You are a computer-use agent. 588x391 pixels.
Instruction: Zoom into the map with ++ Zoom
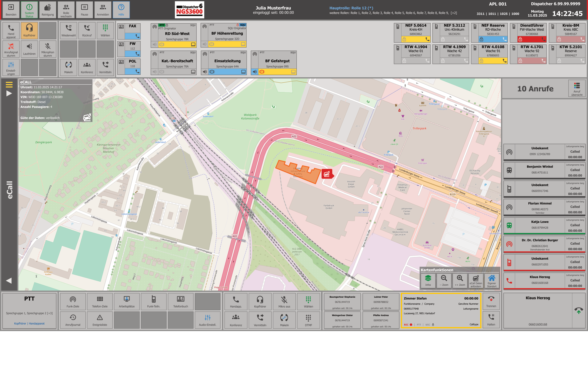(x=460, y=281)
